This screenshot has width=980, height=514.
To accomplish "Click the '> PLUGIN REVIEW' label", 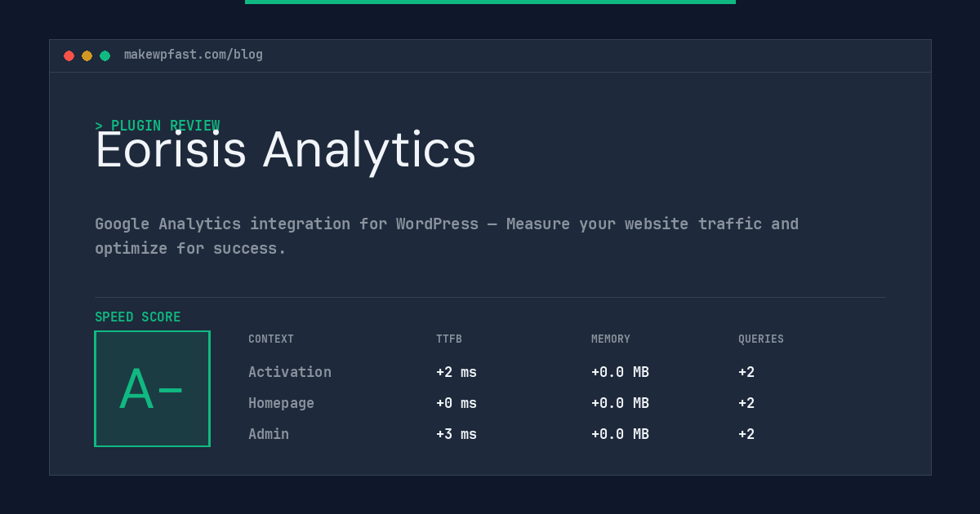I will tap(158, 126).
